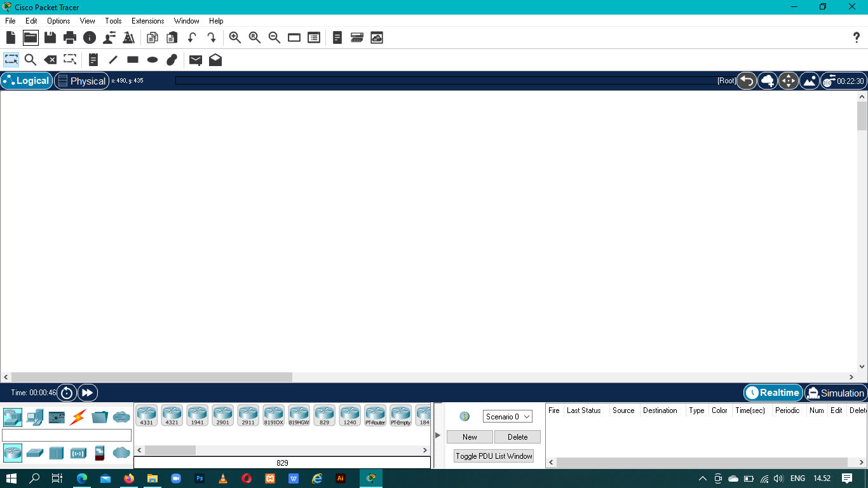This screenshot has width=868, height=488.
Task: Select the rectangular selection tool
Action: coord(11,60)
